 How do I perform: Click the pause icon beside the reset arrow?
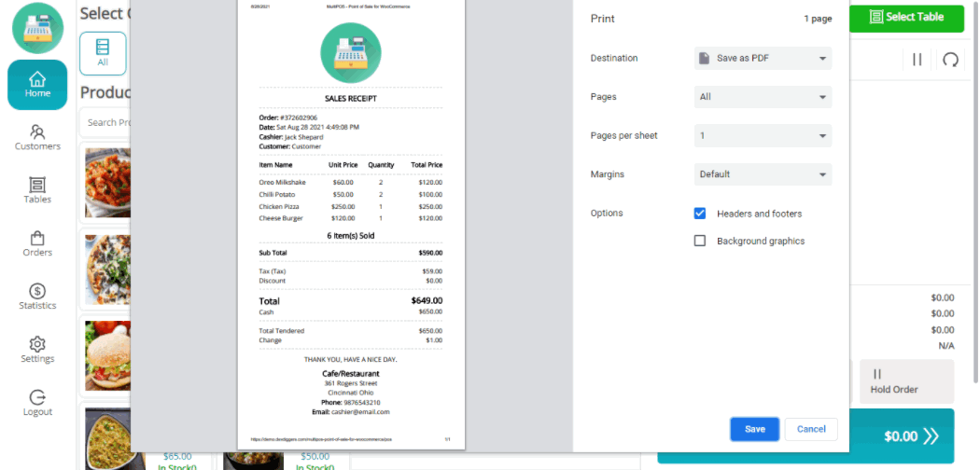917,60
